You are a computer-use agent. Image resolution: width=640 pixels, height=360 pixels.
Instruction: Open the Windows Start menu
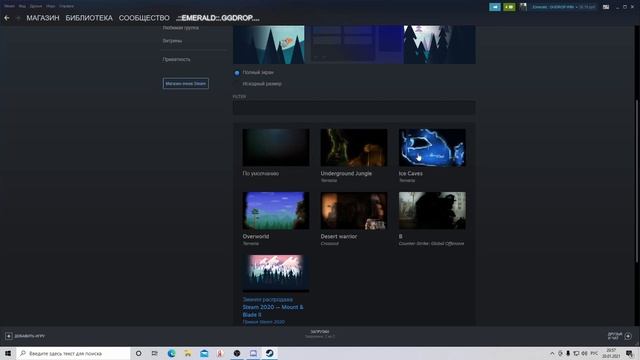(x=8, y=353)
